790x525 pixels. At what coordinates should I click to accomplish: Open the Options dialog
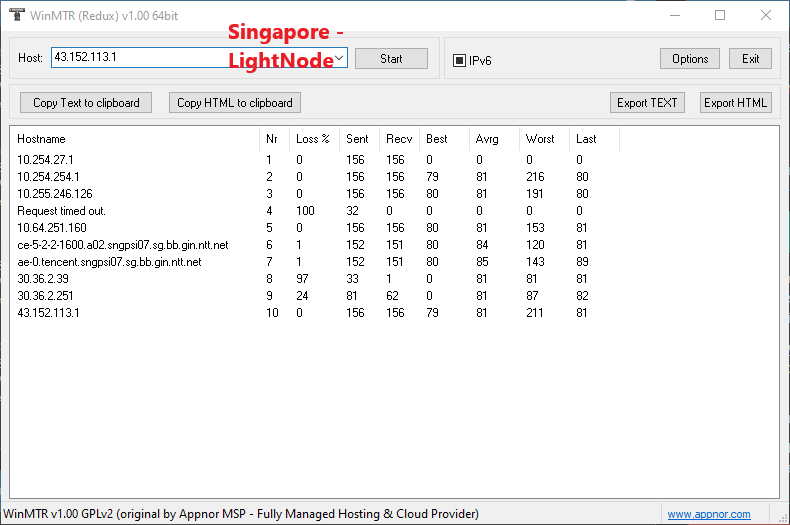689,59
